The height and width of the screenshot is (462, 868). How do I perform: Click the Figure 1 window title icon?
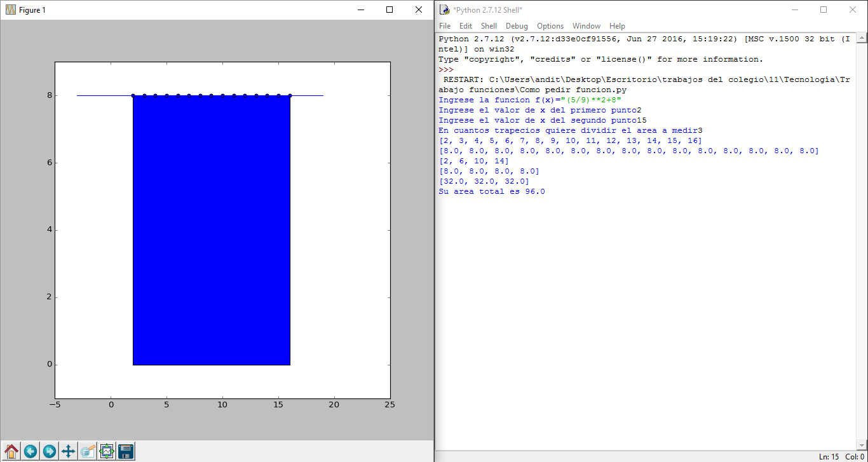[10, 10]
